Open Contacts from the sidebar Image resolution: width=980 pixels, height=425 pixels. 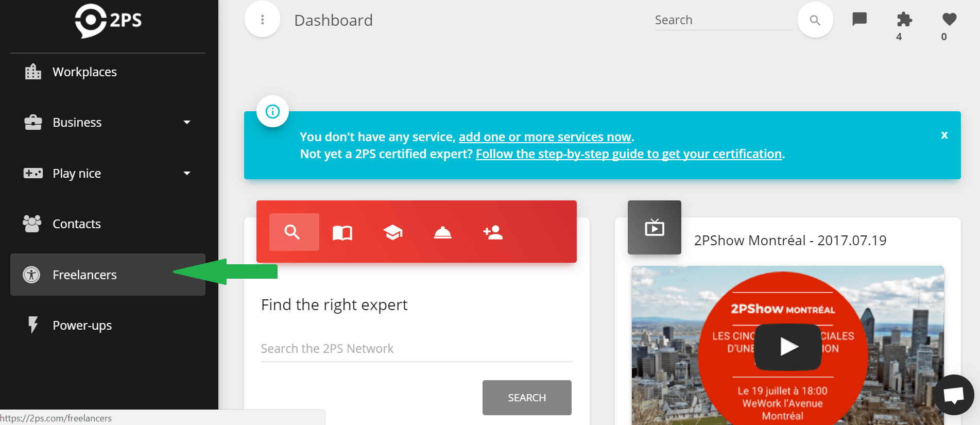pos(108,224)
